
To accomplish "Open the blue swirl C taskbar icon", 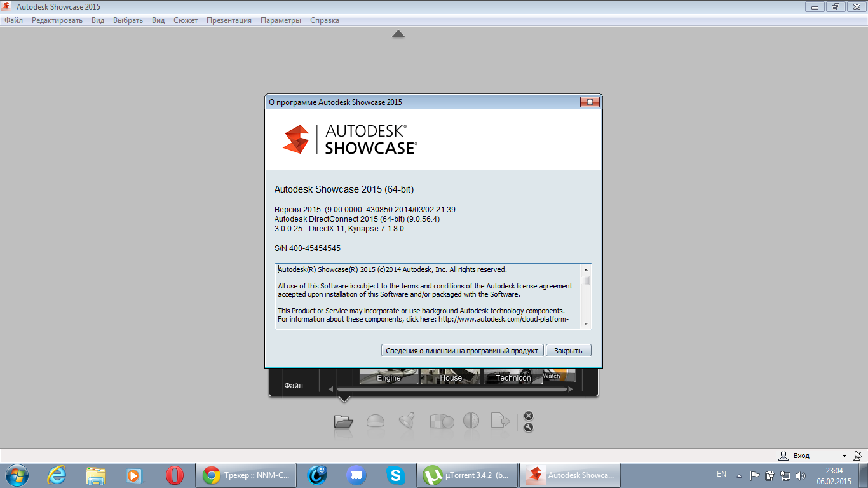I will coord(317,475).
